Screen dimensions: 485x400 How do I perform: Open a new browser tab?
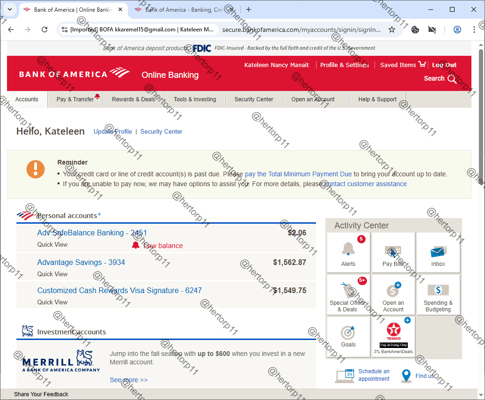(248, 9)
